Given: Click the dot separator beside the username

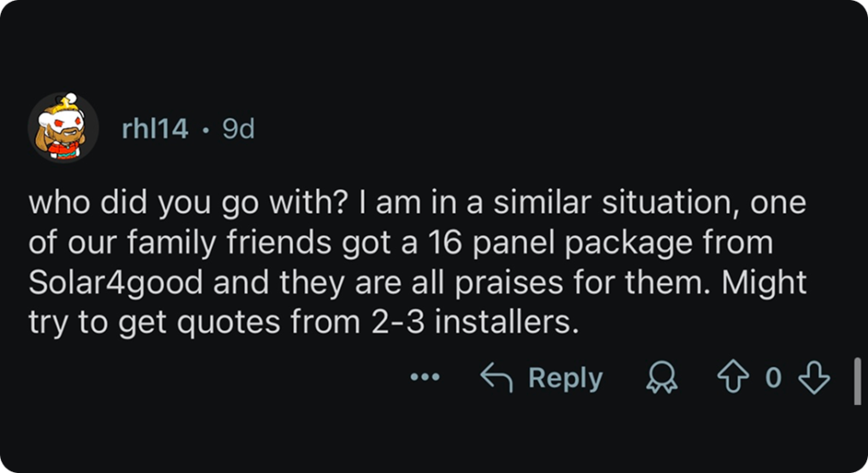Looking at the screenshot, I should (x=205, y=131).
